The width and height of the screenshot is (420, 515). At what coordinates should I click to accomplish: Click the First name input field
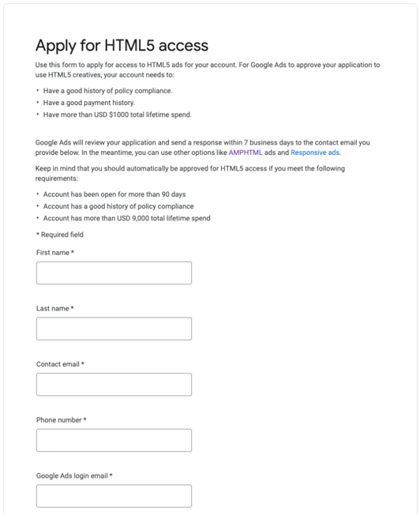pyautogui.click(x=114, y=273)
